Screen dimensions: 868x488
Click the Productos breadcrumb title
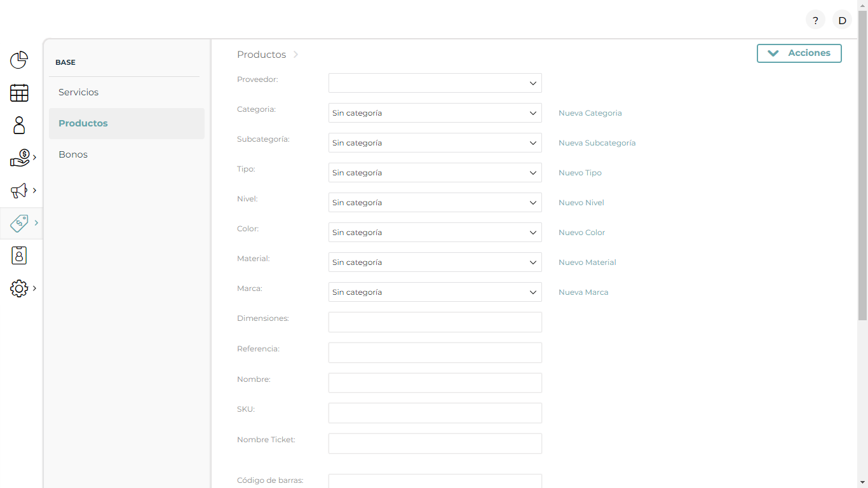(x=261, y=55)
